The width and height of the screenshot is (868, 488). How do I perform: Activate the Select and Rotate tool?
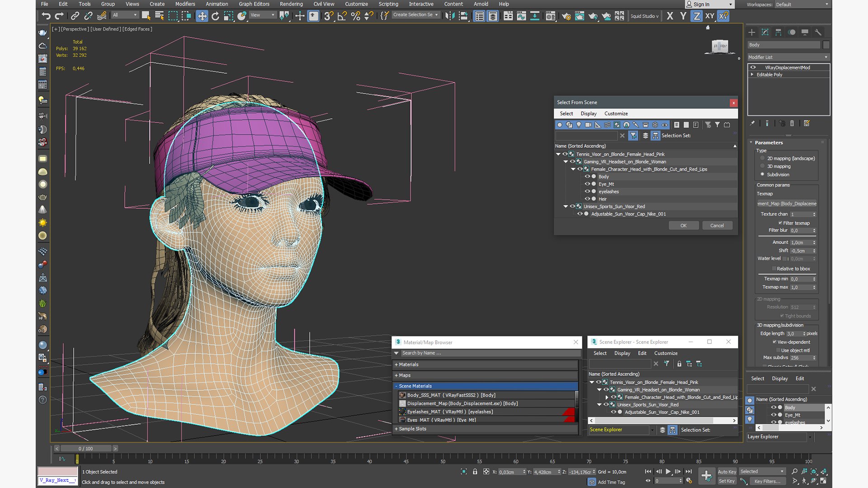(215, 16)
